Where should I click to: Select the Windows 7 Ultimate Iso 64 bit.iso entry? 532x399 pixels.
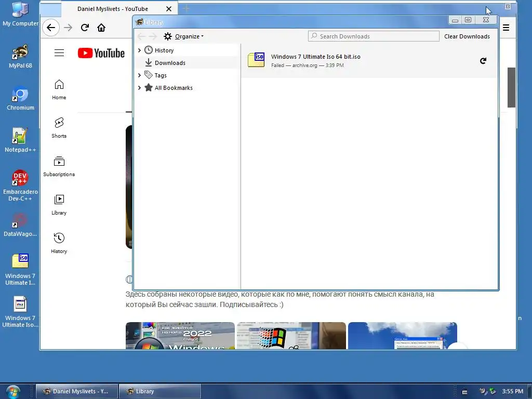tap(369, 60)
